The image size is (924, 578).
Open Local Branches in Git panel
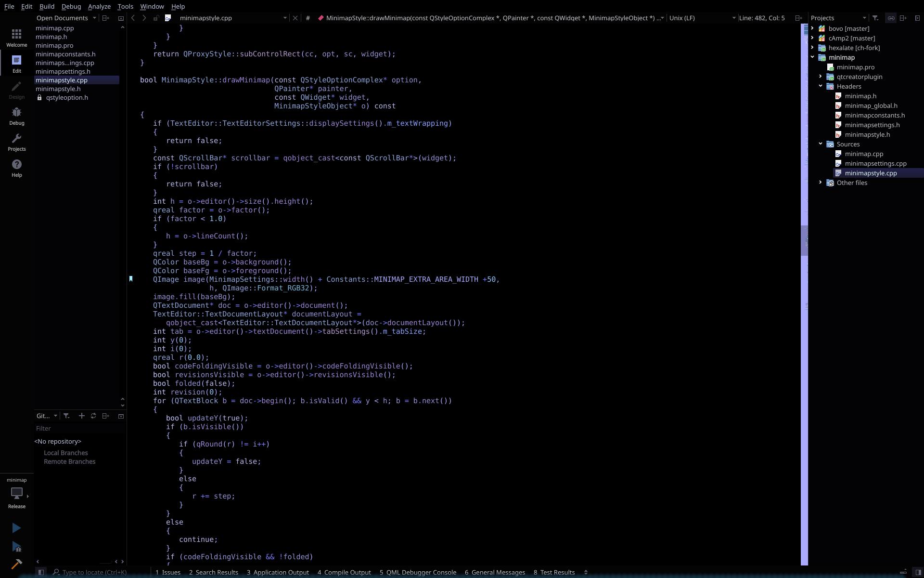65,453
